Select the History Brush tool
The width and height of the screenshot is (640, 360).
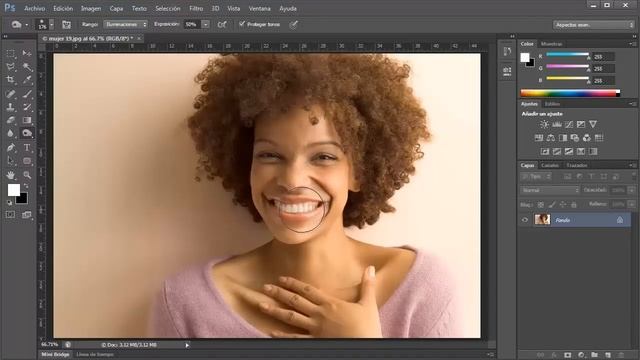click(27, 107)
